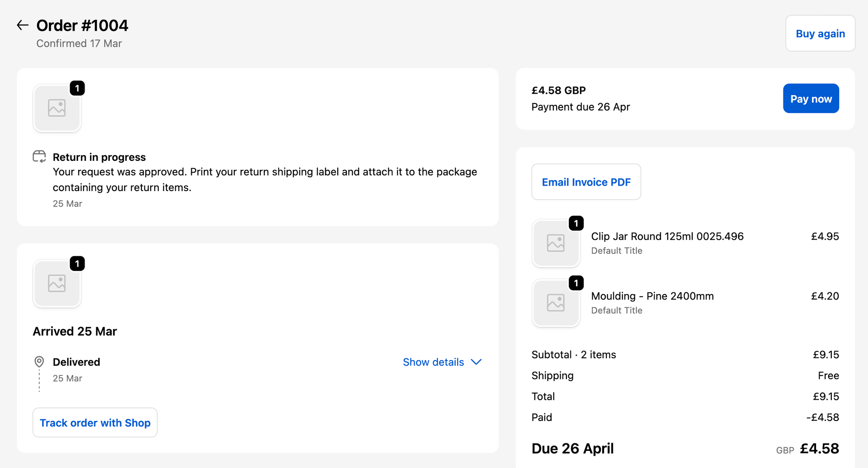Click the back arrow beside Order #1004
Image resolution: width=868 pixels, height=468 pixels.
(x=22, y=25)
